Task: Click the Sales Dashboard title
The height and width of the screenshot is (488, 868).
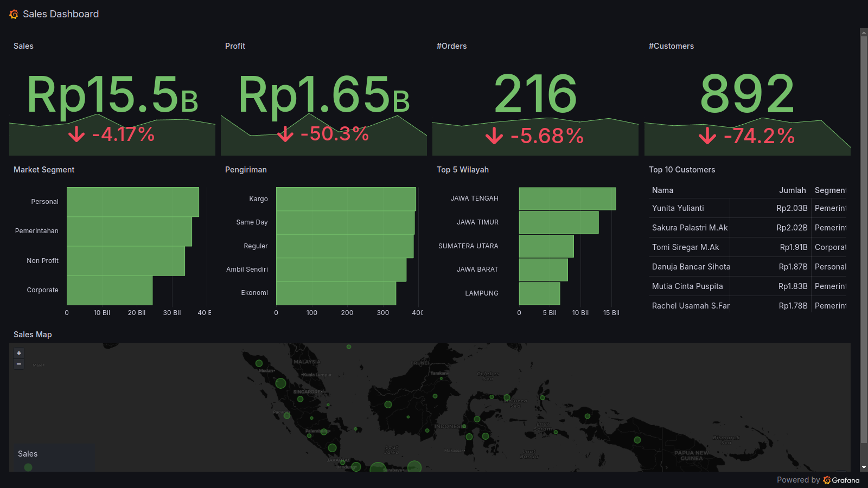Action: (61, 14)
